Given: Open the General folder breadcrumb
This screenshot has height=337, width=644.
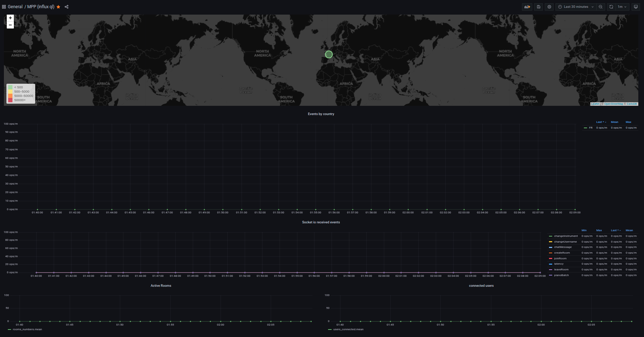Looking at the screenshot, I should pyautogui.click(x=15, y=7).
